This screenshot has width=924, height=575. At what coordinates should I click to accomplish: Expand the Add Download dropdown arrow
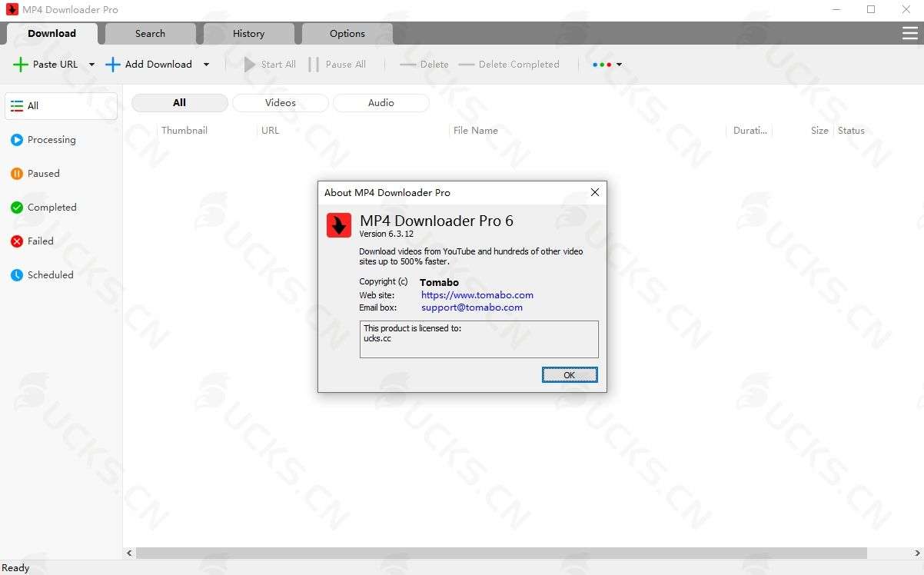pyautogui.click(x=206, y=65)
